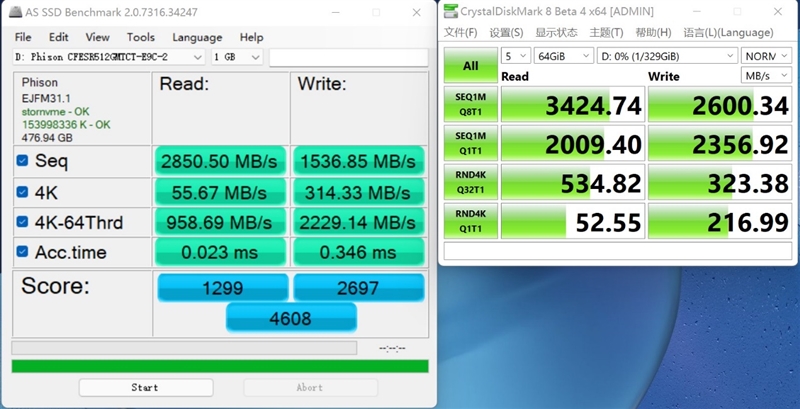The width and height of the screenshot is (800, 409).
Task: Click the Seq write result 1536.85 MB/s
Action: point(358,161)
